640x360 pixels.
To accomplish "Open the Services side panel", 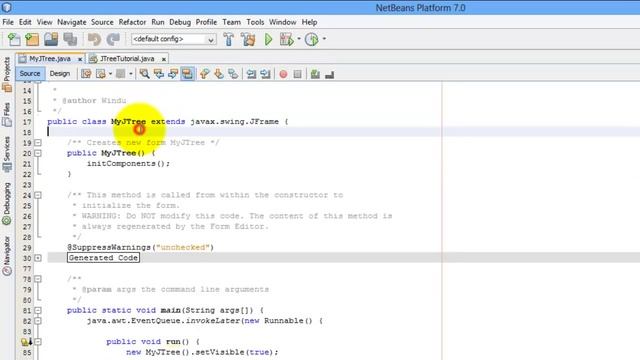I will tap(7, 154).
